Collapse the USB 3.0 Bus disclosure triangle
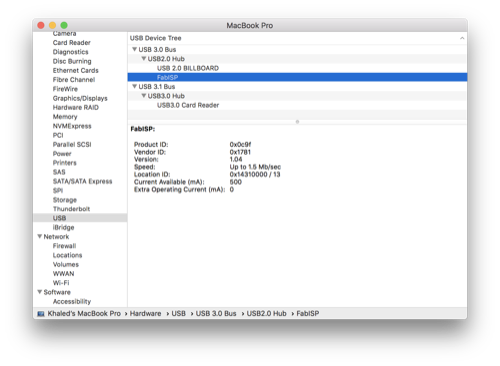The image size is (500, 366). [134, 49]
